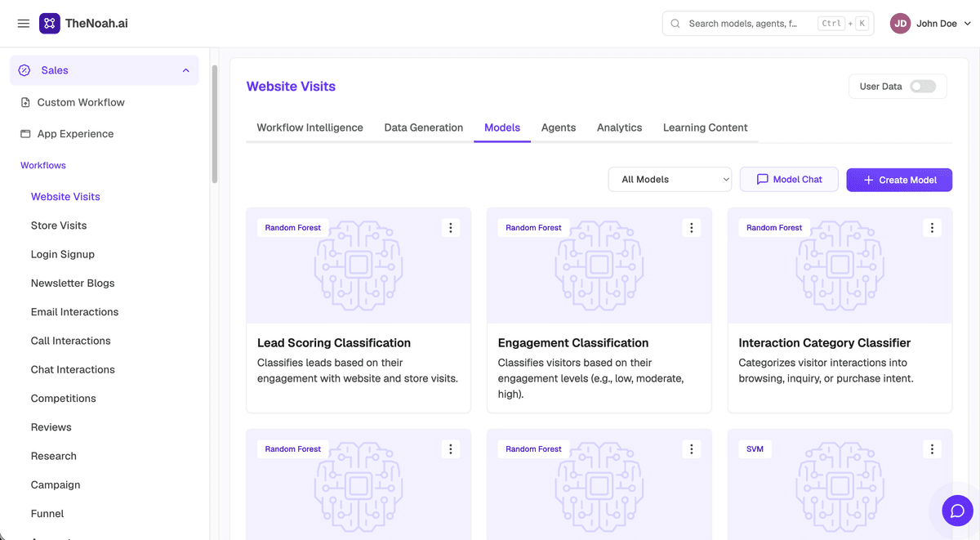
Task: Click the Create Model button
Action: pyautogui.click(x=899, y=180)
